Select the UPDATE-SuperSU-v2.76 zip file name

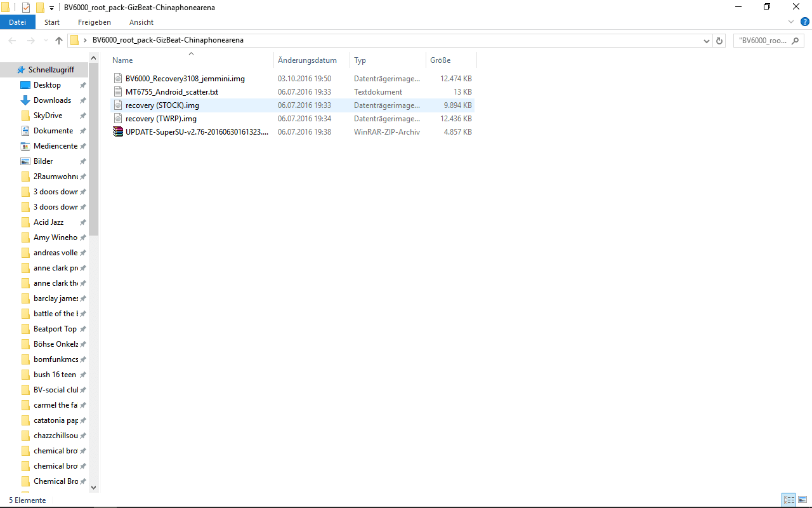coord(197,132)
